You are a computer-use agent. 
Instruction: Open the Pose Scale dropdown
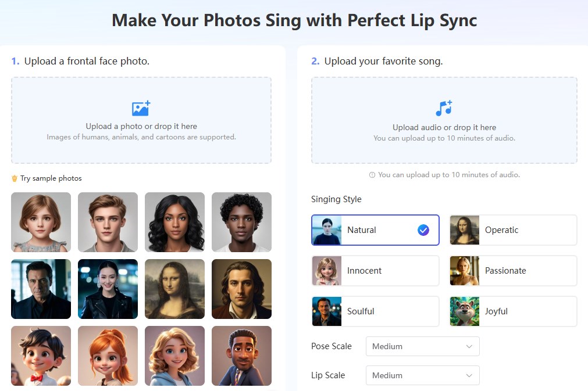click(x=422, y=346)
